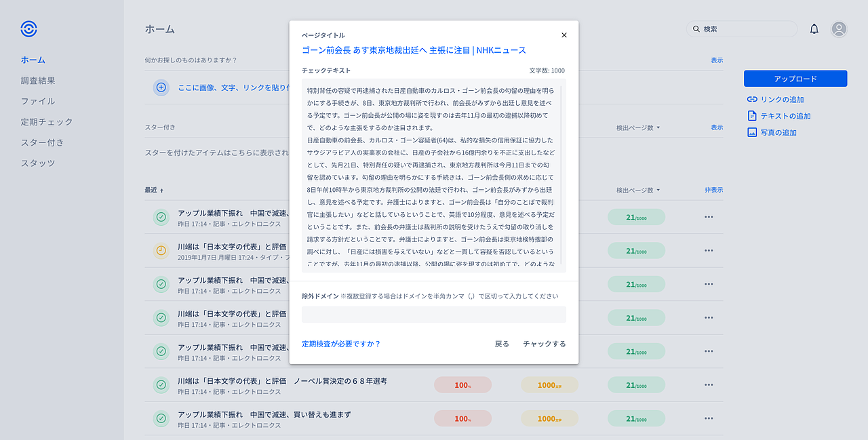Click the 除外ドメイン input field
Viewport: 868px width, 440px height.
(x=434, y=315)
